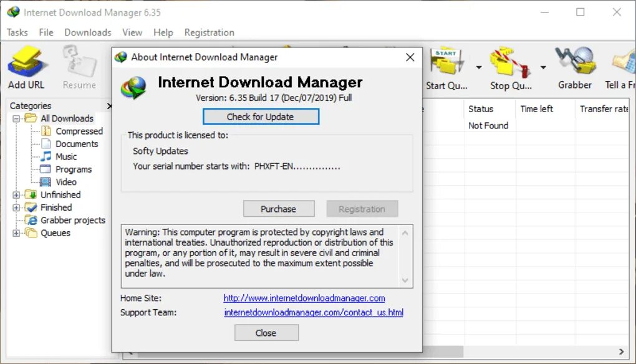Click the Purchase button
The width and height of the screenshot is (636, 364).
[279, 209]
